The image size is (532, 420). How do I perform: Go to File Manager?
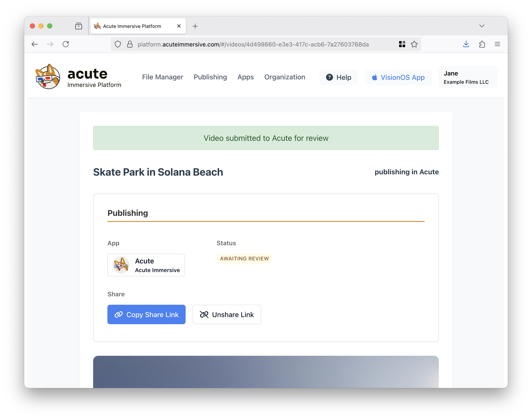click(x=162, y=77)
